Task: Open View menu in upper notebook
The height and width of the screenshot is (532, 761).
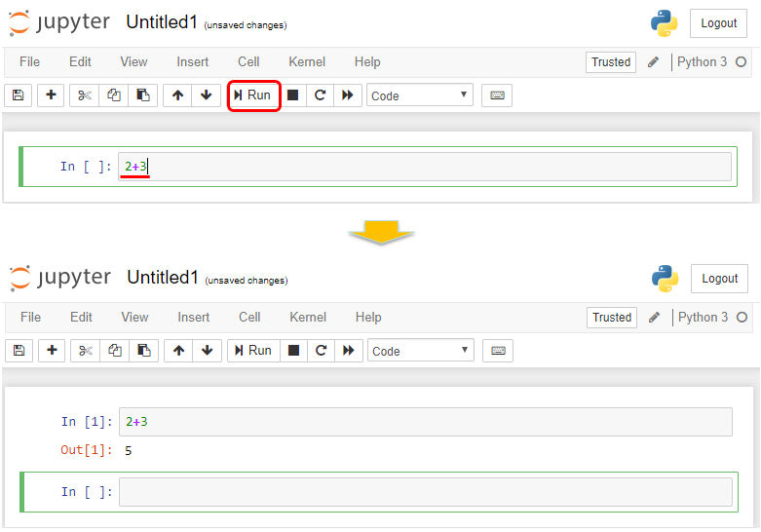Action: pyautogui.click(x=133, y=61)
